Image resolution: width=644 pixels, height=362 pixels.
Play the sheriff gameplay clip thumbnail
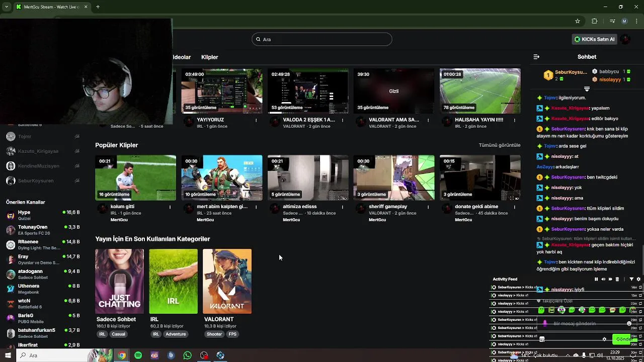tap(394, 177)
